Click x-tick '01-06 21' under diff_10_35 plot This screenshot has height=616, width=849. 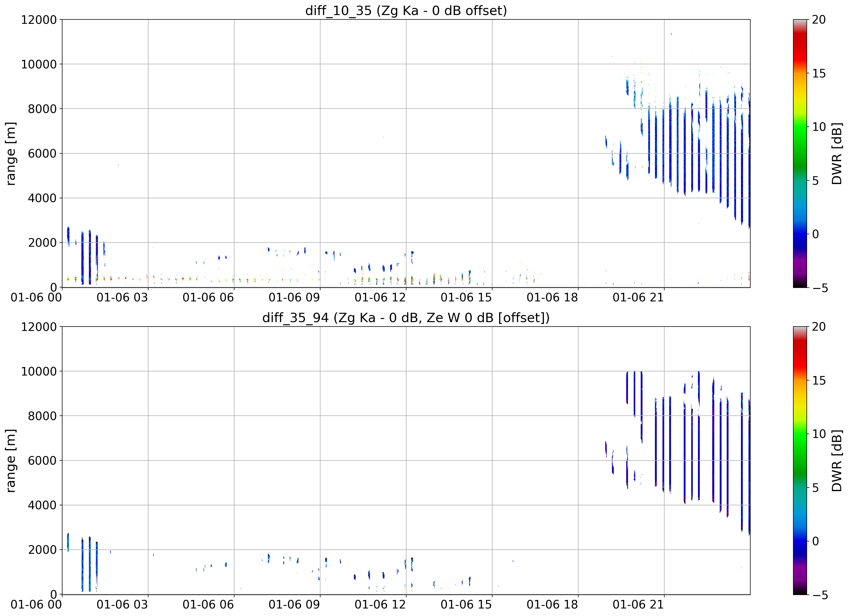pos(638,298)
